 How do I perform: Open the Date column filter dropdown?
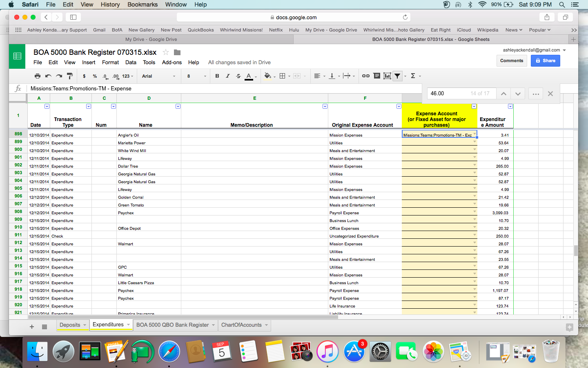[47, 106]
